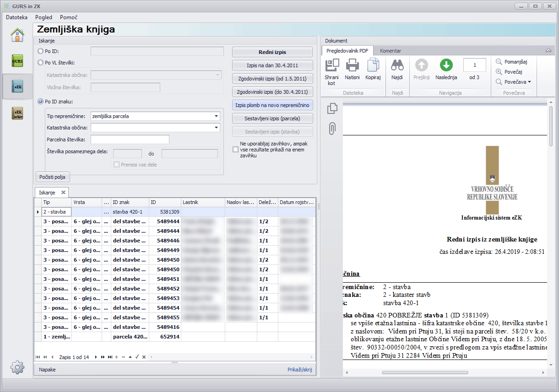Open the GURS module in sidebar
The image size is (559, 392).
click(17, 61)
